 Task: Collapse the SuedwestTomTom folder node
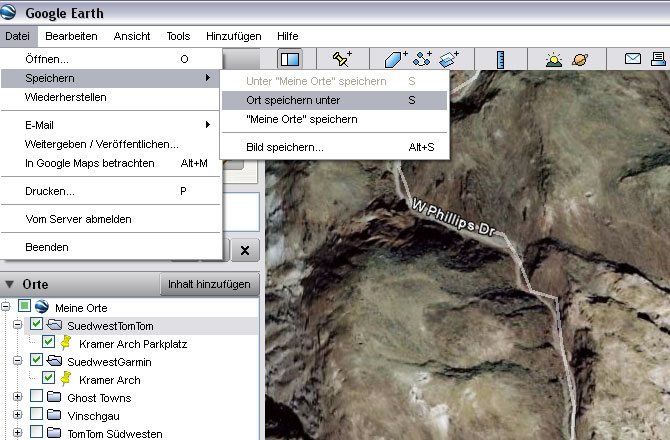(18, 325)
